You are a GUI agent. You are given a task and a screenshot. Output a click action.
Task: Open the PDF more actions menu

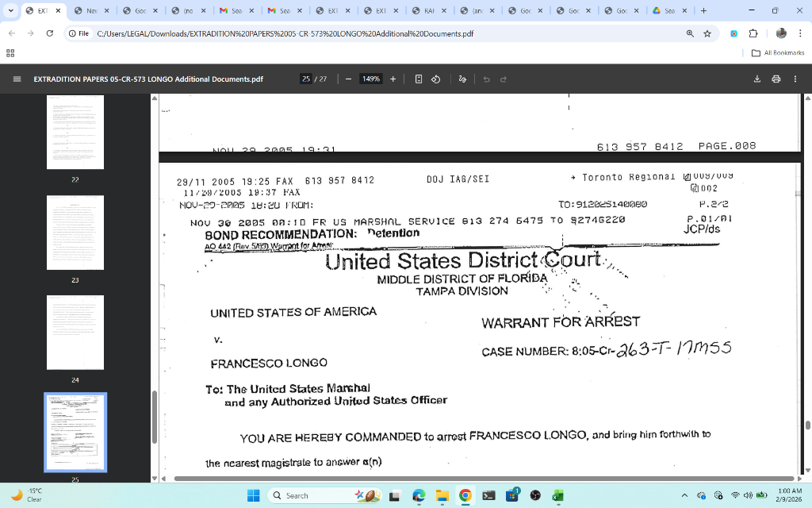tap(795, 79)
